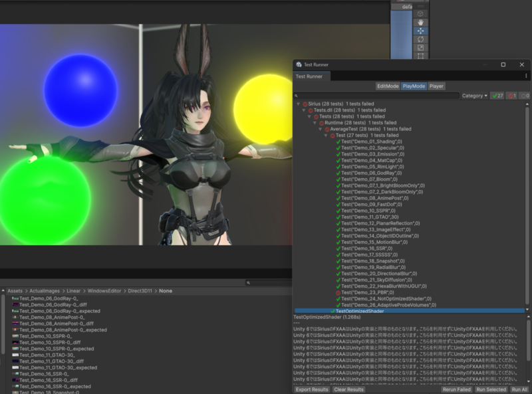
Task: Click the Project list scroll-up arrow
Action: click(3, 290)
